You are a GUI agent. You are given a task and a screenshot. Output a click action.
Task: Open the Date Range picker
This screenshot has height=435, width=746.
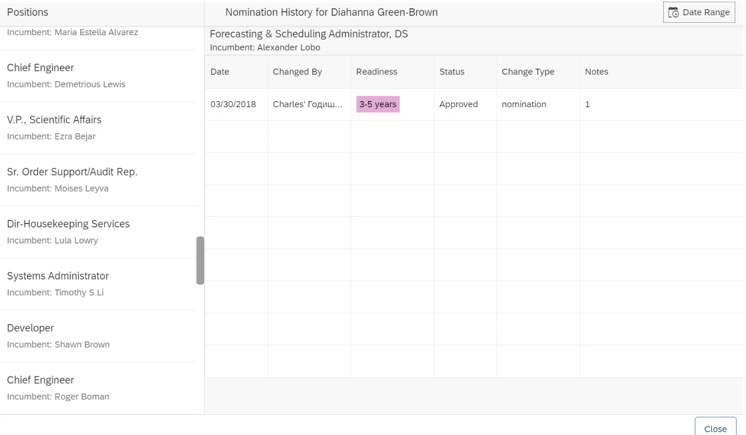pos(699,13)
